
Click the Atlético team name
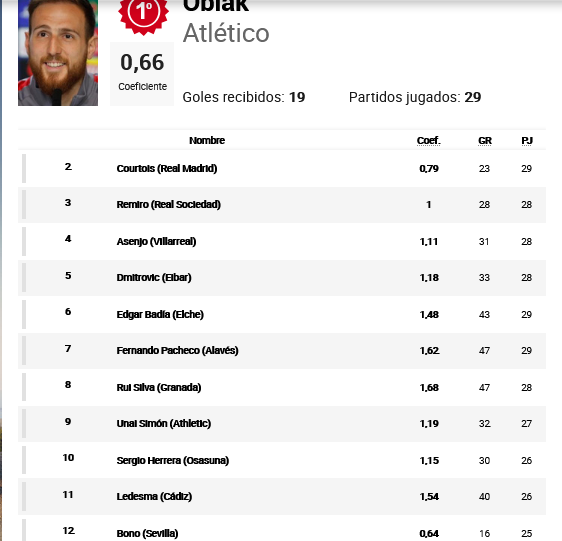[x=226, y=33]
